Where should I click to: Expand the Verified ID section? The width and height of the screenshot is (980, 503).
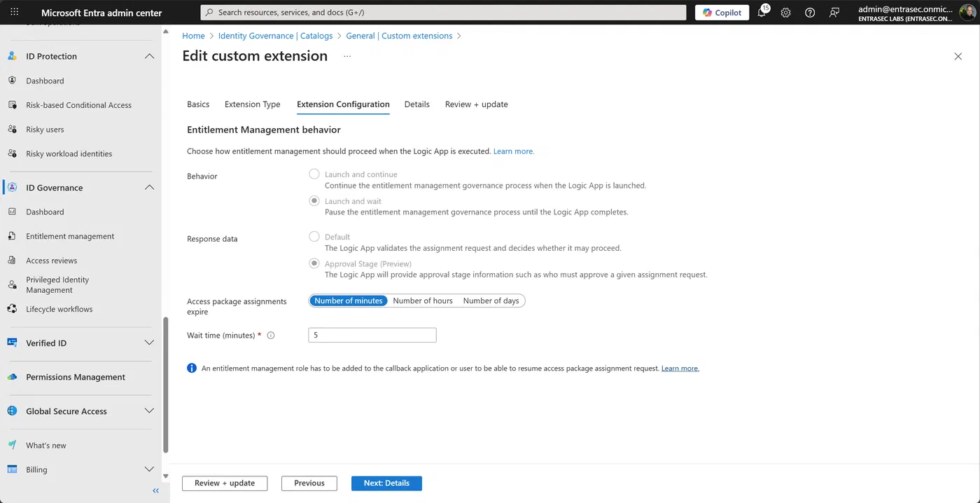(x=149, y=343)
